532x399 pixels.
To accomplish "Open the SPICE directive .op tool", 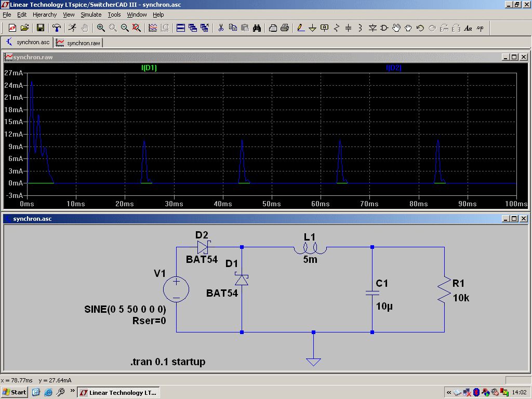I will pos(480,28).
